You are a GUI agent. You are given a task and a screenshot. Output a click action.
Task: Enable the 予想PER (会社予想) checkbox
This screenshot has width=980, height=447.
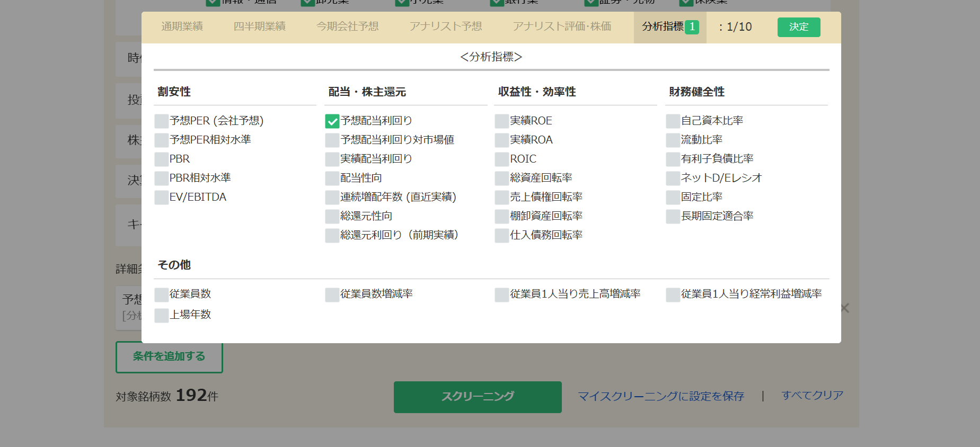pos(162,121)
